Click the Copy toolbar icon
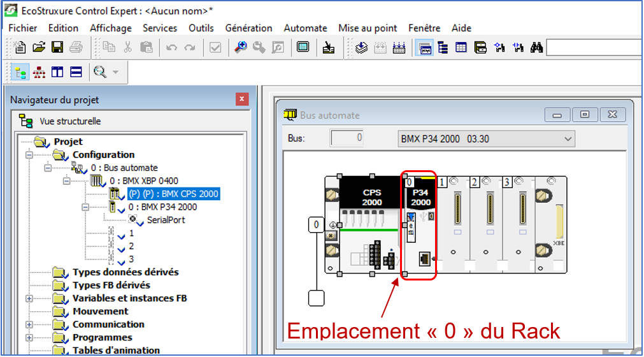 coord(109,48)
